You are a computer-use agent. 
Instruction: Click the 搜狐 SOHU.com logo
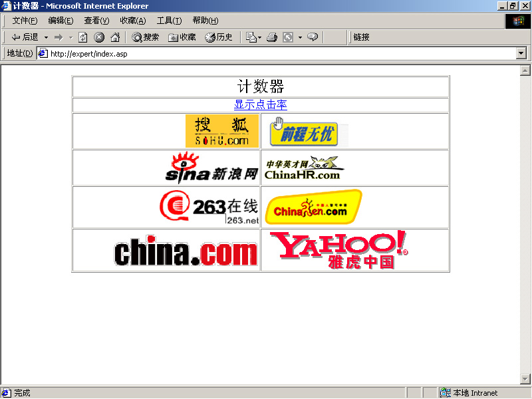point(222,131)
